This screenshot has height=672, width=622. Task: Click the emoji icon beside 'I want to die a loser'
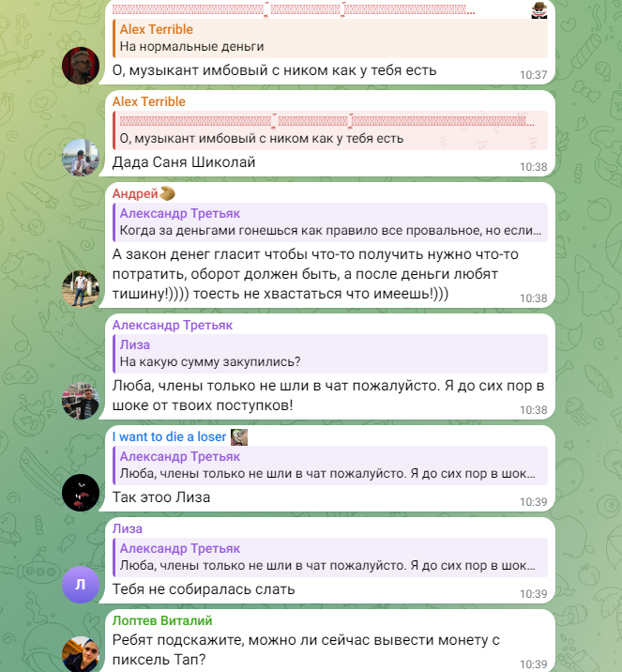click(x=239, y=436)
